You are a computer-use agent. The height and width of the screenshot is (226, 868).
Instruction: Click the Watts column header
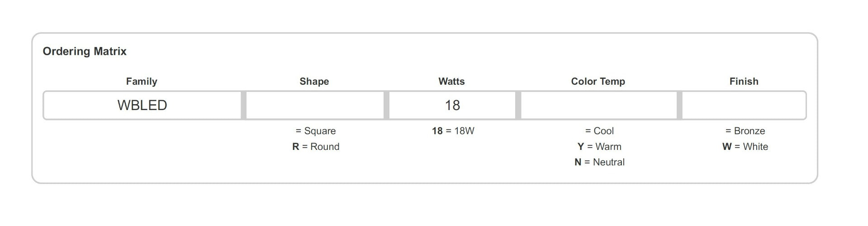click(x=451, y=82)
